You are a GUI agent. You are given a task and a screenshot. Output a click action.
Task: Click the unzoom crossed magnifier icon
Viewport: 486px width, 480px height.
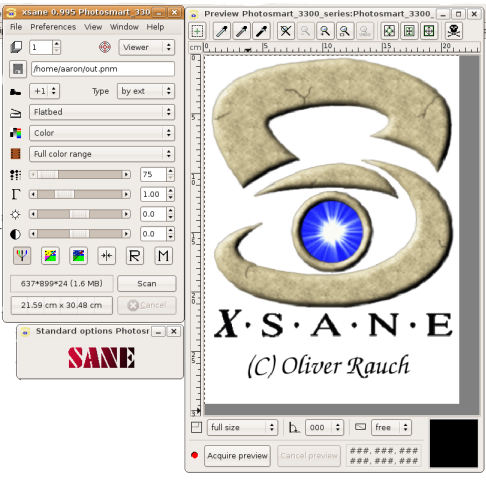pyautogui.click(x=286, y=31)
